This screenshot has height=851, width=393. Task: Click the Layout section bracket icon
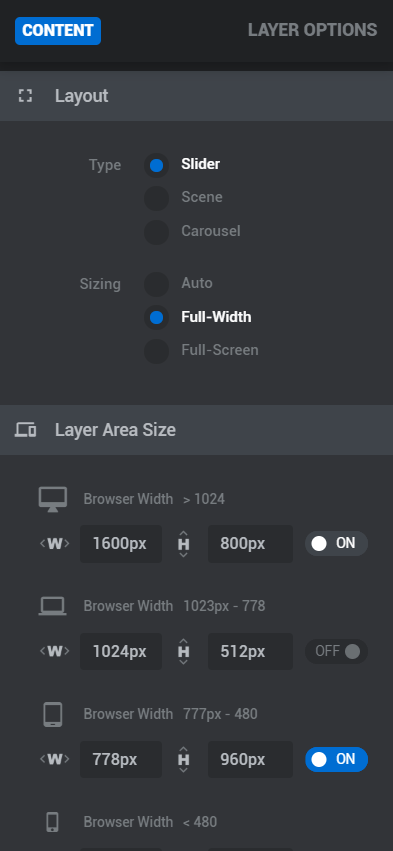(25, 96)
